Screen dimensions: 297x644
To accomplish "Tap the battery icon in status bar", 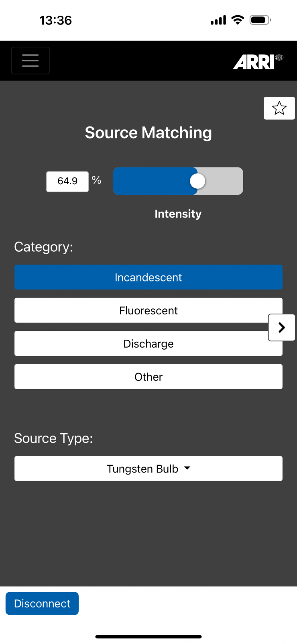I will pos(260,20).
